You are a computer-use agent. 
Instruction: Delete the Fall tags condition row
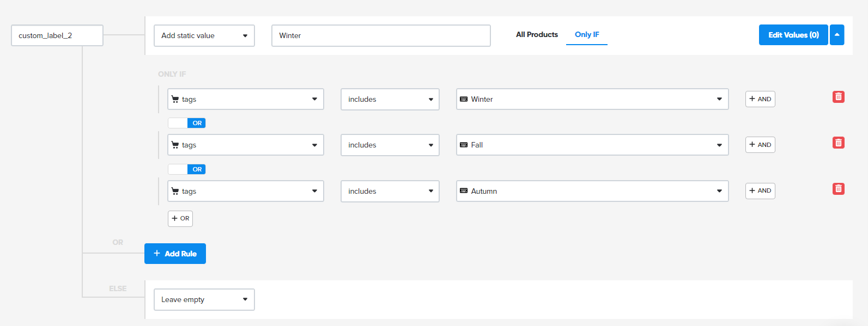pyautogui.click(x=838, y=143)
